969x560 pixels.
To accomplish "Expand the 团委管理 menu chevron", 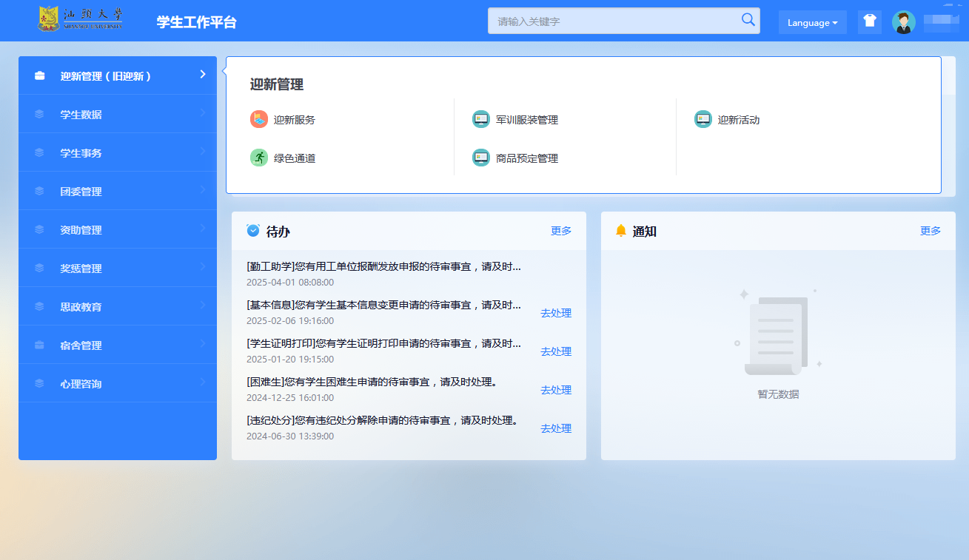I will [203, 189].
